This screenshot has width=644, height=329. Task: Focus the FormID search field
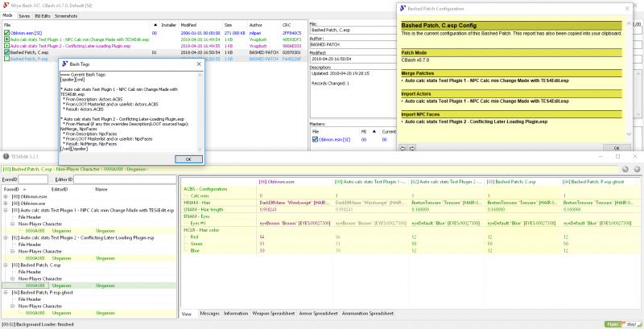pyautogui.click(x=33, y=179)
